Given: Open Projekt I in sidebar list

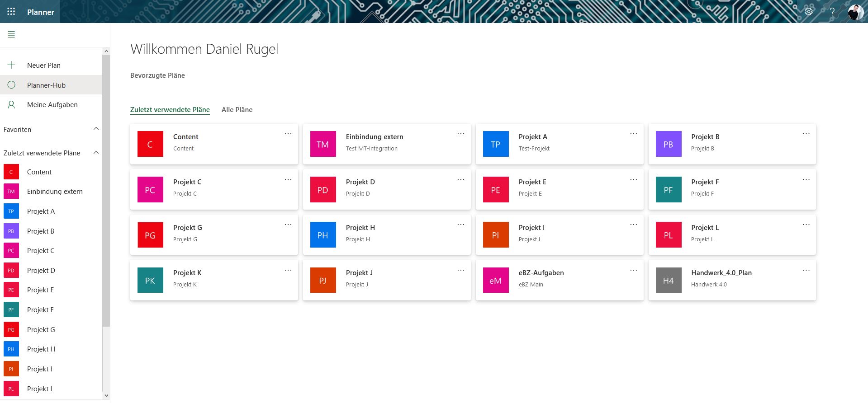Looking at the screenshot, I should click(x=51, y=369).
